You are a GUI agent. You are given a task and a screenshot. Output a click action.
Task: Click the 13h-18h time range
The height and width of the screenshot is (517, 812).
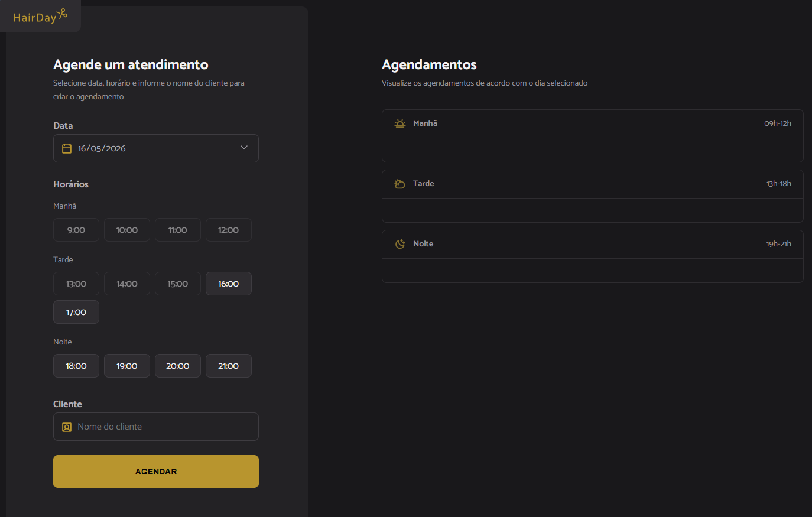pos(779,183)
